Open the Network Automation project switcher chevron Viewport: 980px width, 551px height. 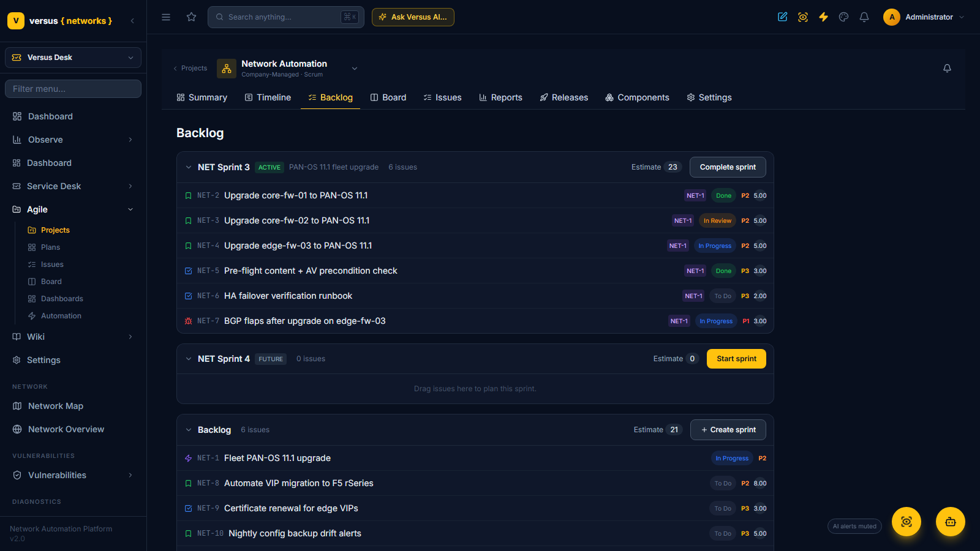[x=355, y=69]
